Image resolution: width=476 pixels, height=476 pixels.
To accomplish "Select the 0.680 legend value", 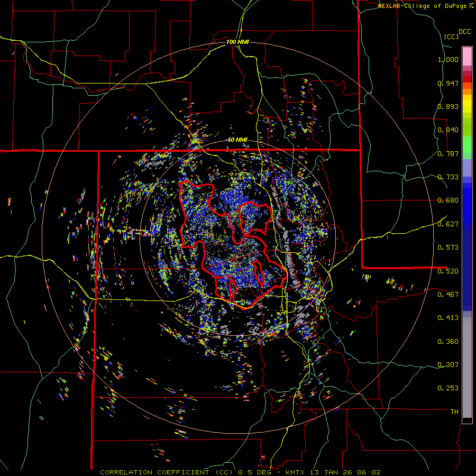I will point(448,200).
